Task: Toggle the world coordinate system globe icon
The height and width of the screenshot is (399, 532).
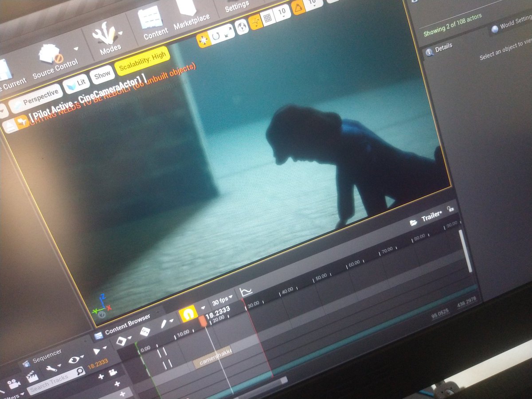Action: pyautogui.click(x=243, y=27)
